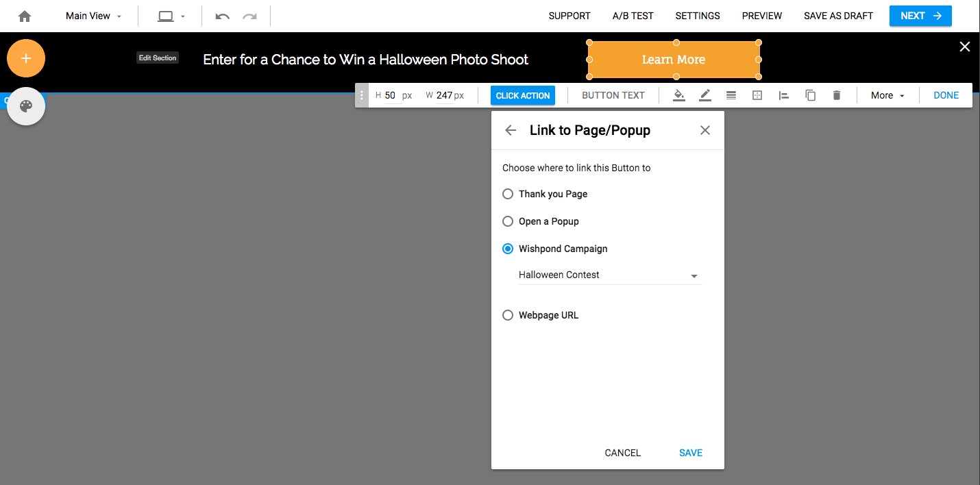The width and height of the screenshot is (980, 485).
Task: Undo the last change
Action: pyautogui.click(x=222, y=15)
